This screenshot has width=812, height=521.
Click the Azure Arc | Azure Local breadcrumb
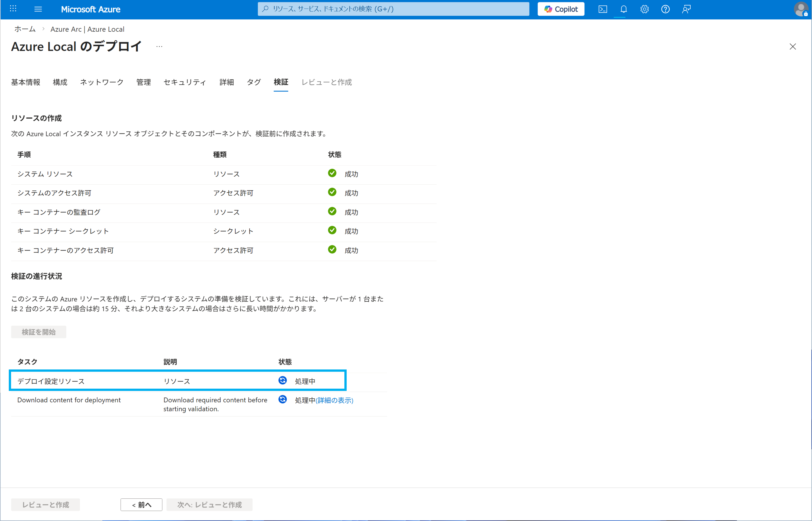pos(87,29)
